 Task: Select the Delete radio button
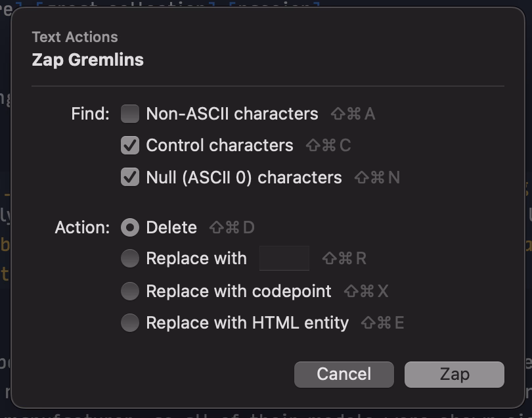point(130,227)
